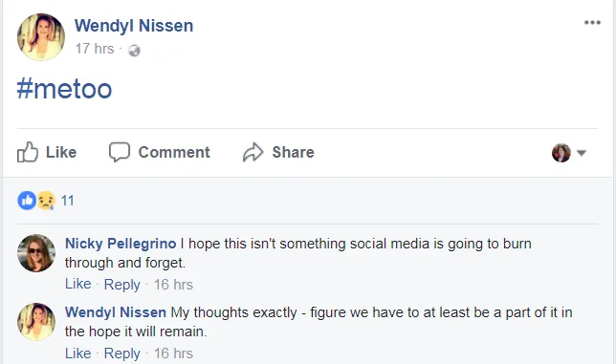
Task: Click the 17 hrs post timestamp
Action: pyautogui.click(x=95, y=49)
